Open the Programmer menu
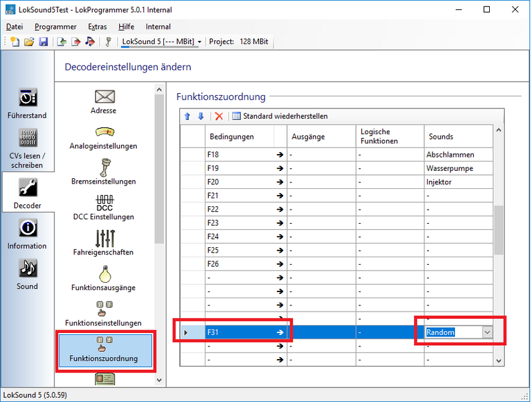 (56, 27)
